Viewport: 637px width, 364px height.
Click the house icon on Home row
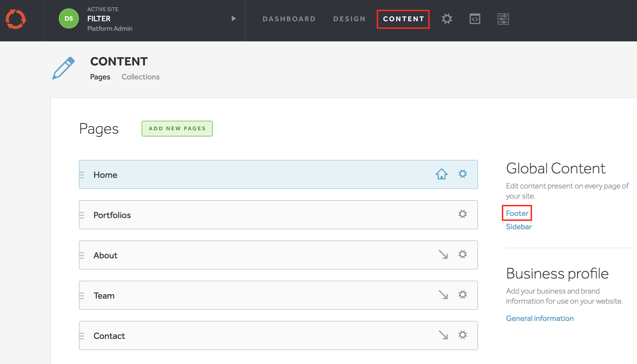pyautogui.click(x=441, y=174)
